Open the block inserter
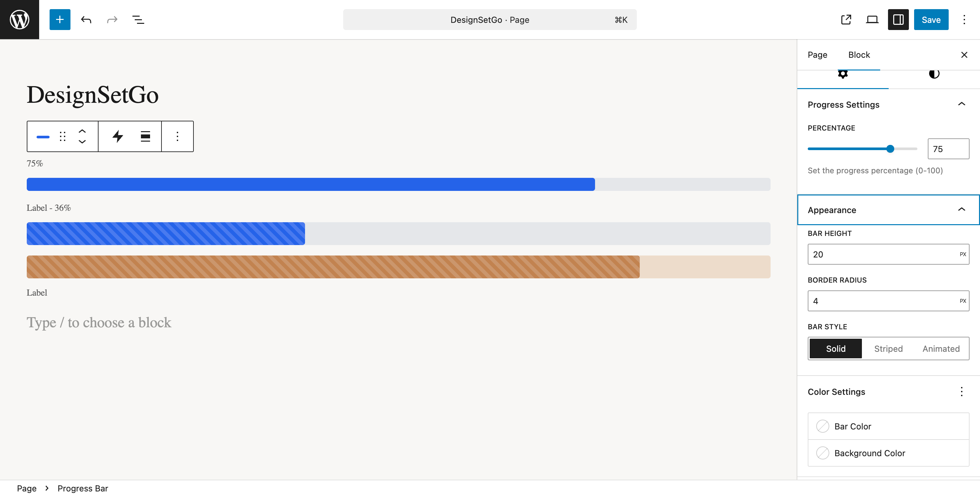 [x=60, y=19]
